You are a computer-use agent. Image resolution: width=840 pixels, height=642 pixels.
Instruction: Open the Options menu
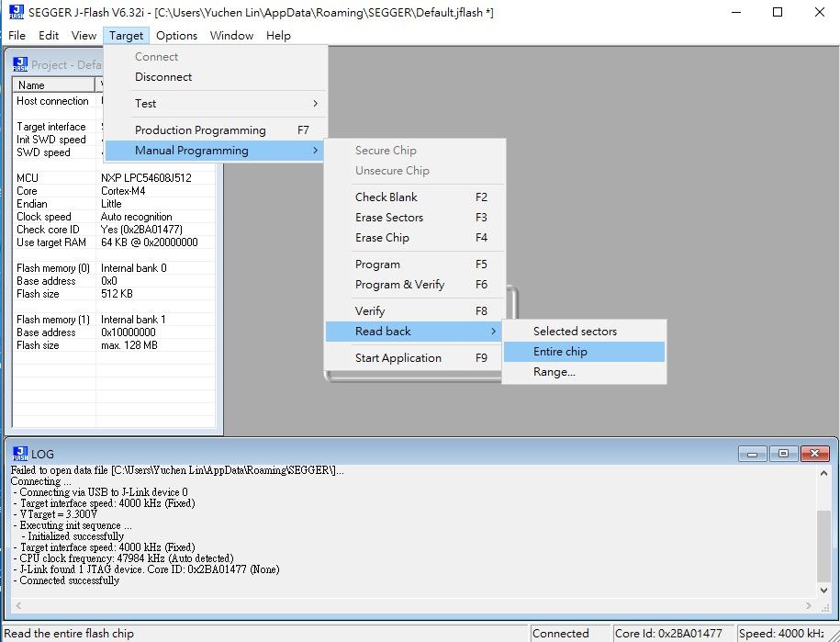(x=177, y=36)
